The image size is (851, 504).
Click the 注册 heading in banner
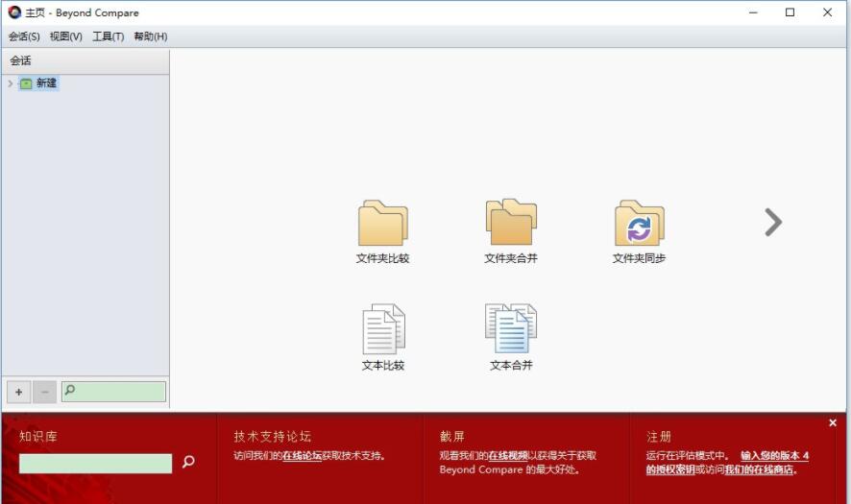coord(659,436)
